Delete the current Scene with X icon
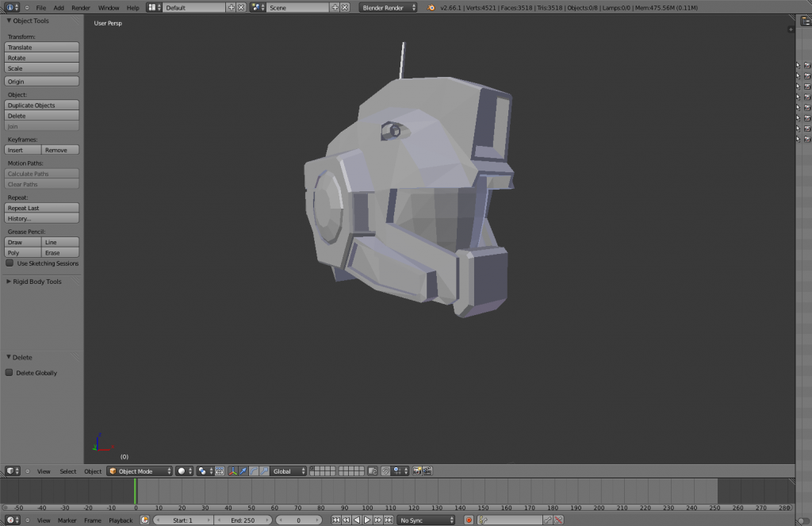This screenshot has height=526, width=812. pyautogui.click(x=345, y=7)
